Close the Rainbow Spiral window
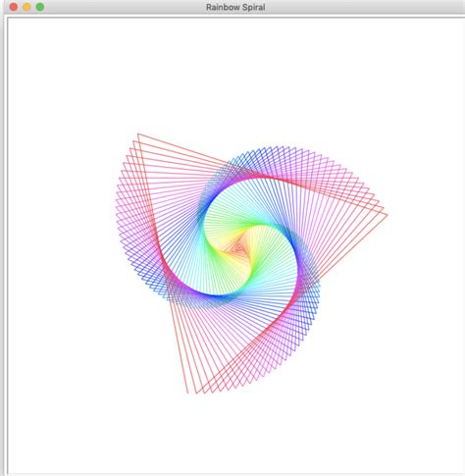The image size is (465, 476). (x=14, y=7)
